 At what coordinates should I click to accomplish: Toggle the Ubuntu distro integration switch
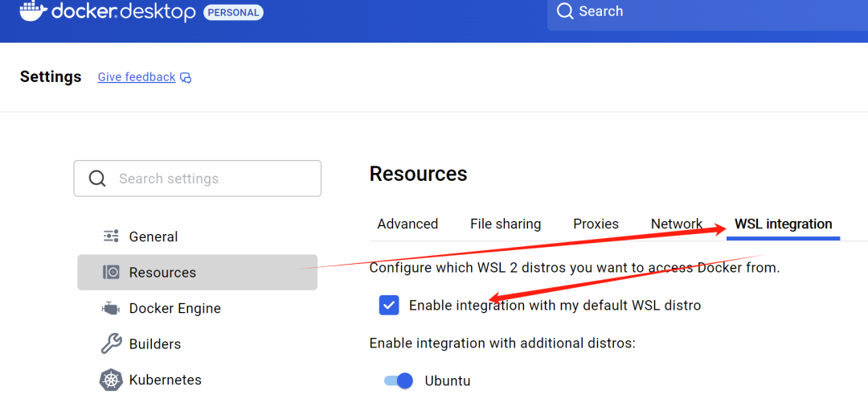tap(399, 380)
